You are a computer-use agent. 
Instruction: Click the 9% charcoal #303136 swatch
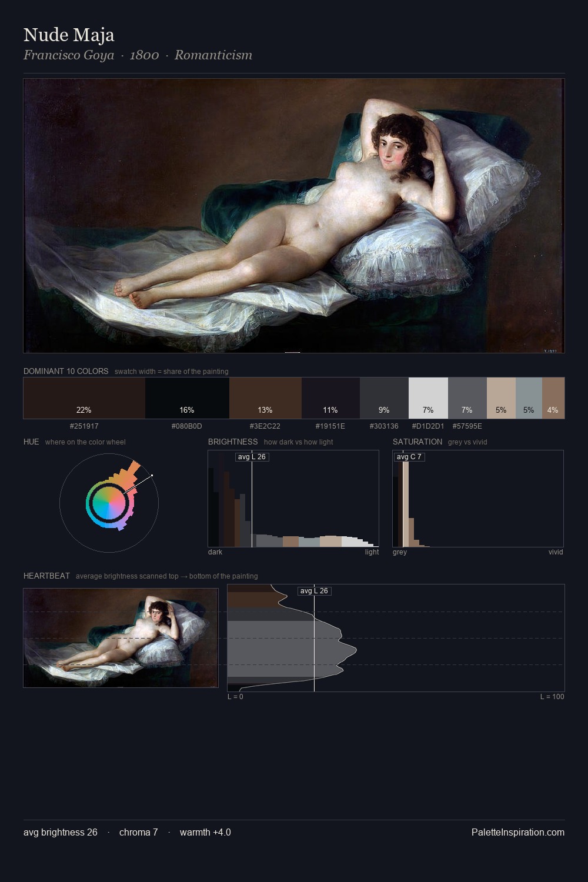click(384, 398)
